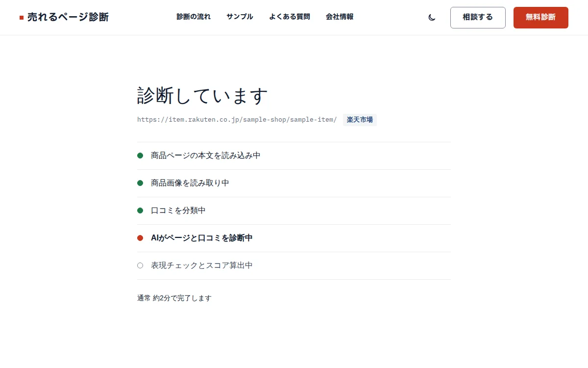
Task: Click the 楽天市場 badge
Action: [x=360, y=120]
